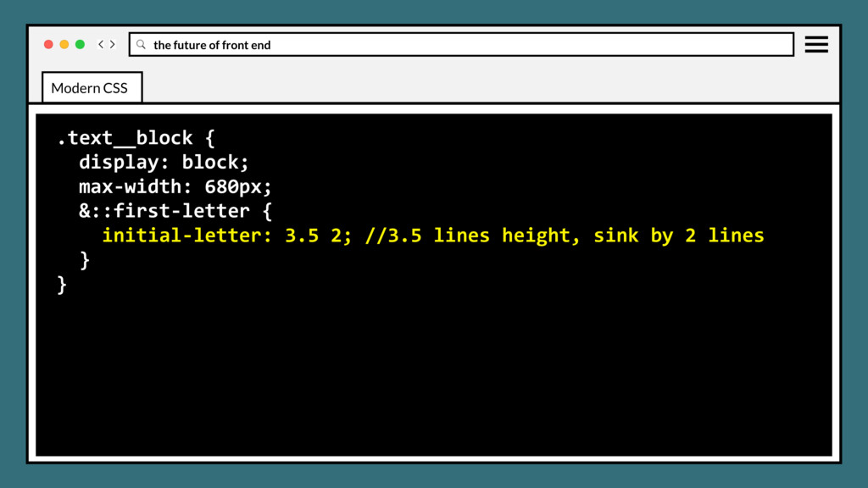Click the .text__block selector line
868x488 pixels.
click(136, 138)
